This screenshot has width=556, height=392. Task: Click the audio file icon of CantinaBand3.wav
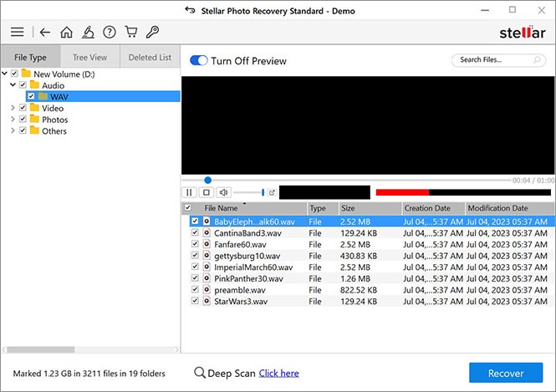(x=207, y=233)
